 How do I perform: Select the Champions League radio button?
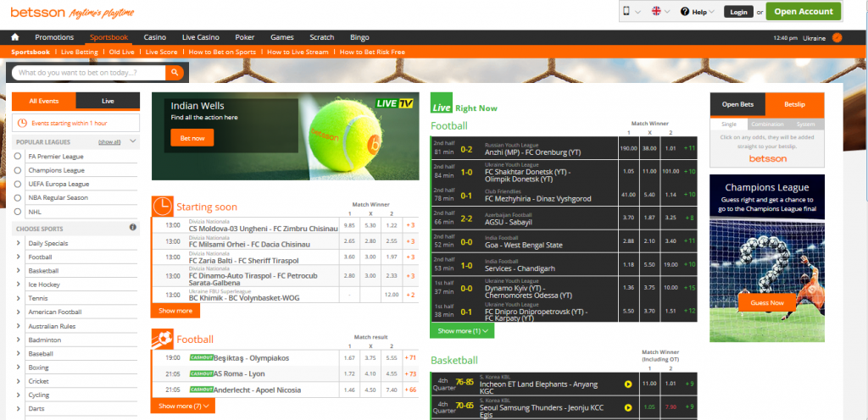tap(19, 170)
